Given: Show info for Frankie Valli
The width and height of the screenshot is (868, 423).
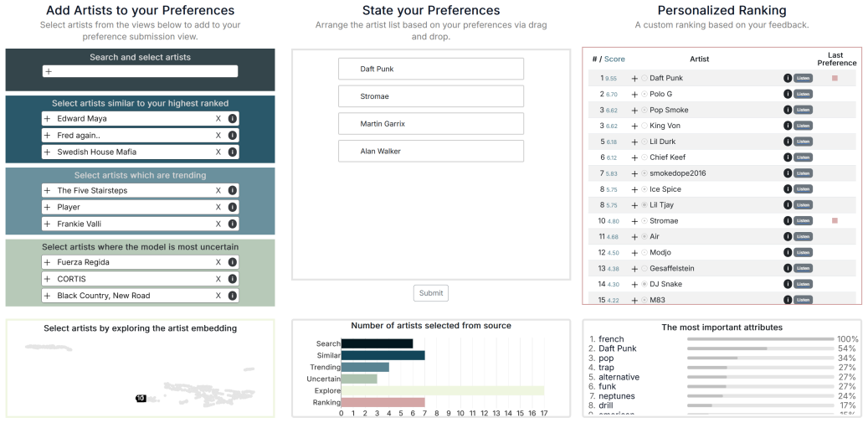Looking at the screenshot, I should pyautogui.click(x=233, y=224).
